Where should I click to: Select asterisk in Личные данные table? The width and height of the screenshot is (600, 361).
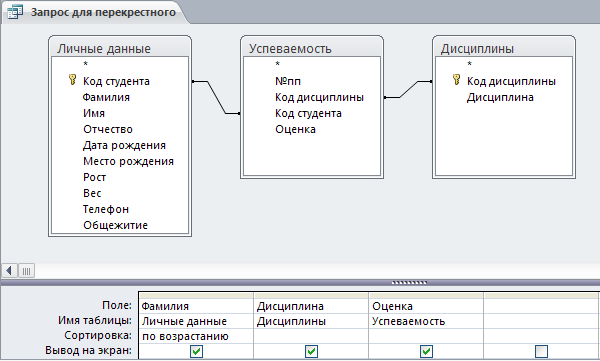click(86, 64)
